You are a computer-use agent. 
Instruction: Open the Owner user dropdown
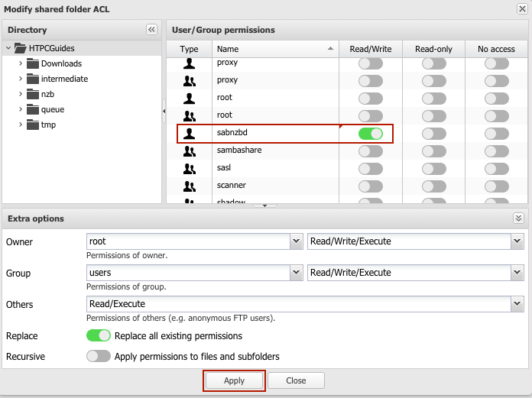(297, 241)
